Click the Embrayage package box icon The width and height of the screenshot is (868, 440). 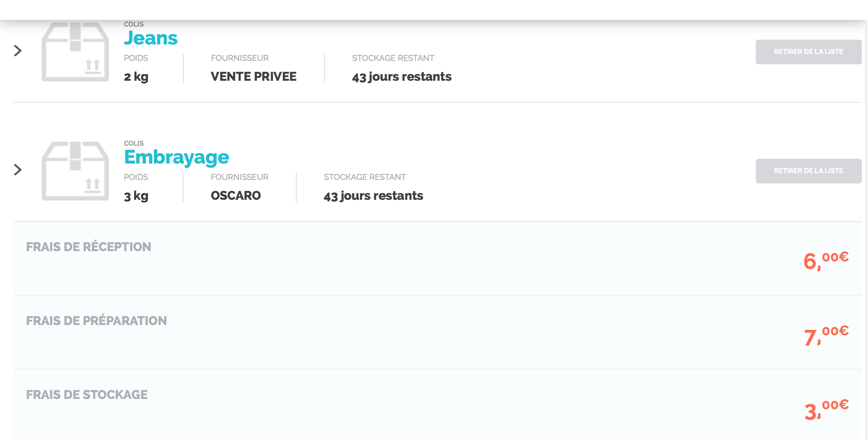(75, 171)
